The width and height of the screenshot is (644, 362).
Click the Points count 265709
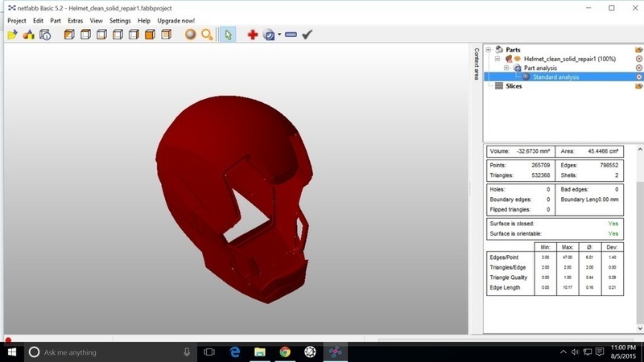coord(540,165)
